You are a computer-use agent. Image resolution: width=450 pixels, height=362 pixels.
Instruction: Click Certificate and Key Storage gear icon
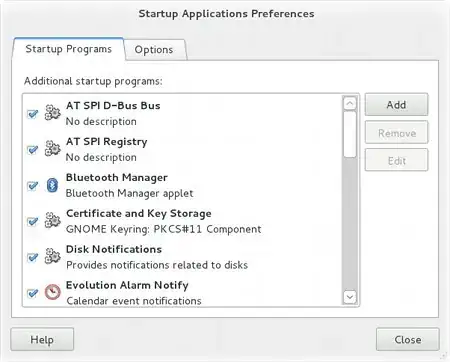(x=53, y=220)
